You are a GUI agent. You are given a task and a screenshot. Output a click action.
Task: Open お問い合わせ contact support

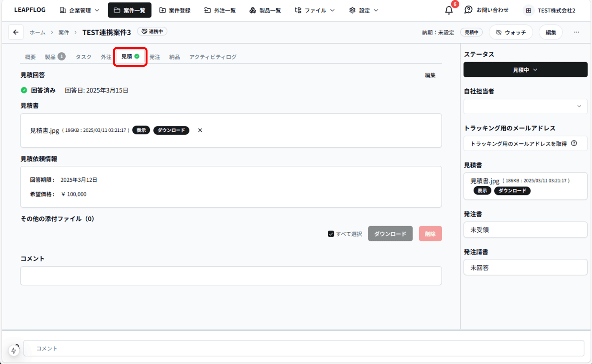(x=486, y=10)
